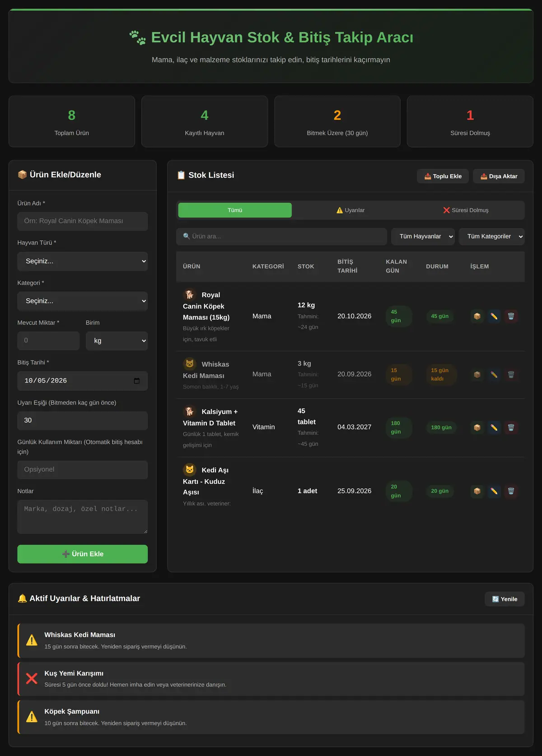Expand the Birim unit dropdown showing kg
Screen dimensions: 542x756
[117, 341]
